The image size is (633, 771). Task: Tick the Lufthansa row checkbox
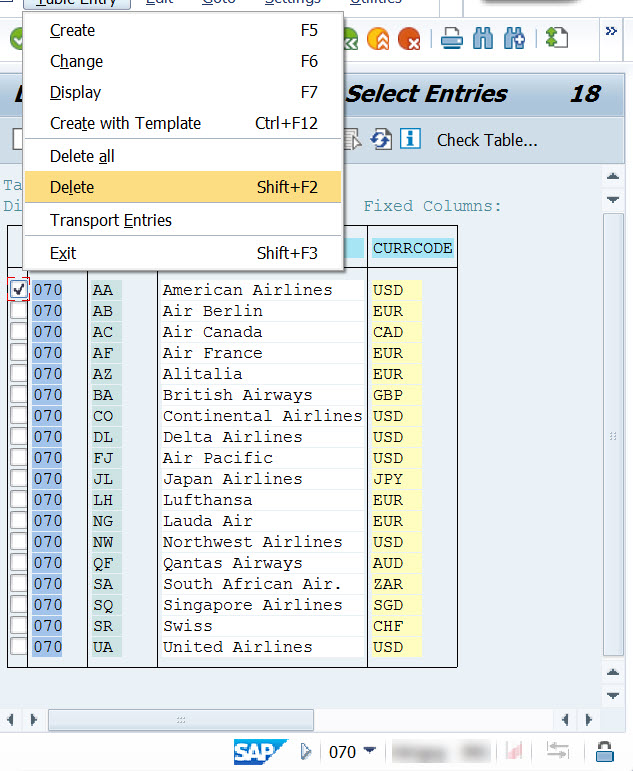point(19,500)
